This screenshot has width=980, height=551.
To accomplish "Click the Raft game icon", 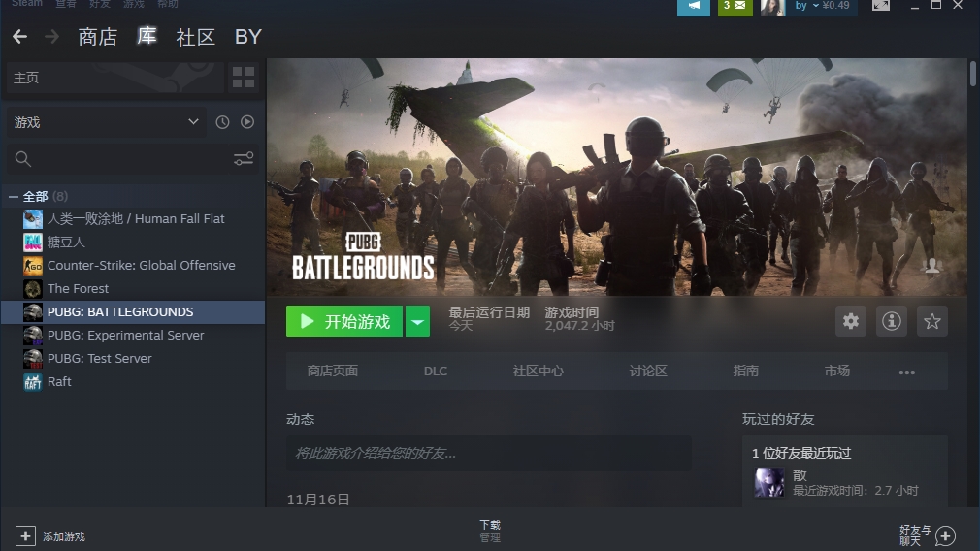I will [32, 381].
